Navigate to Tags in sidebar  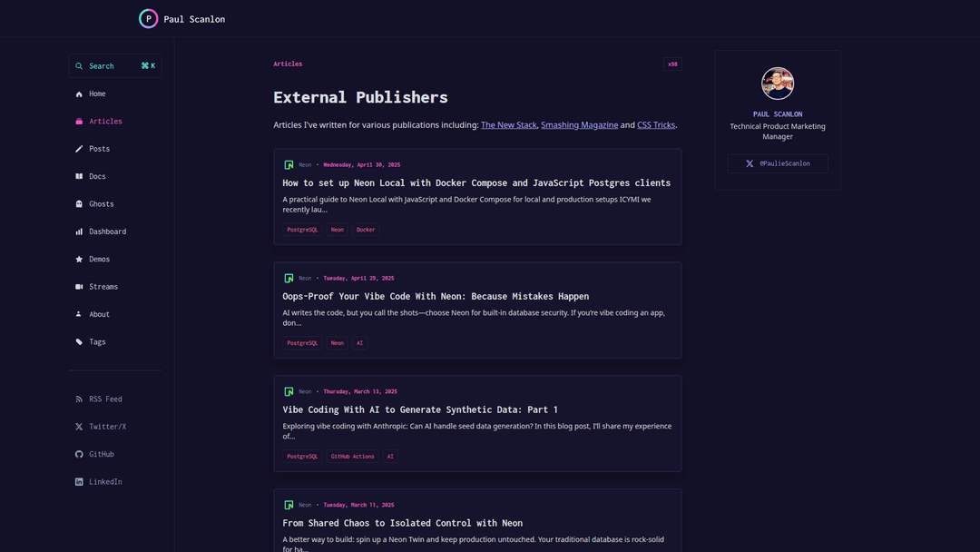click(x=97, y=342)
